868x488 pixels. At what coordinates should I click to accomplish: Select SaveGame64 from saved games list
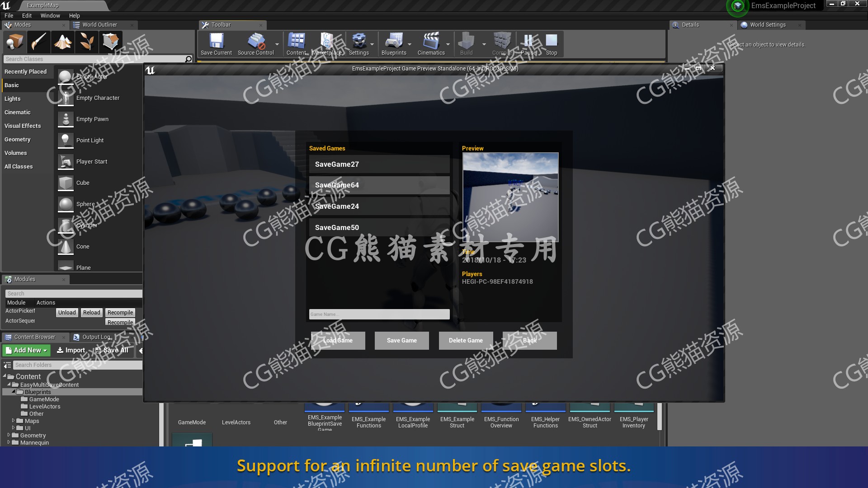(x=379, y=185)
